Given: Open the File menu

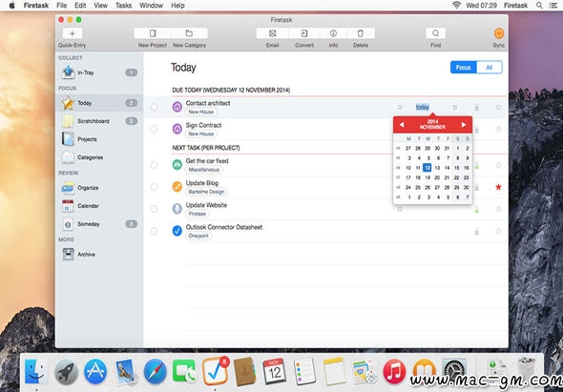Looking at the screenshot, I should 62,6.
